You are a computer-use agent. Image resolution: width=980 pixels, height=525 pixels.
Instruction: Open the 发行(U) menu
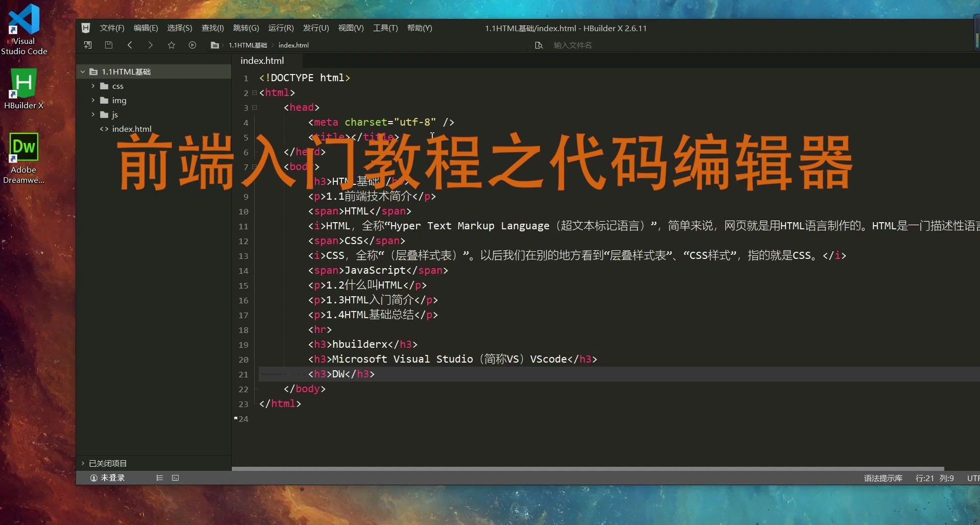click(316, 28)
